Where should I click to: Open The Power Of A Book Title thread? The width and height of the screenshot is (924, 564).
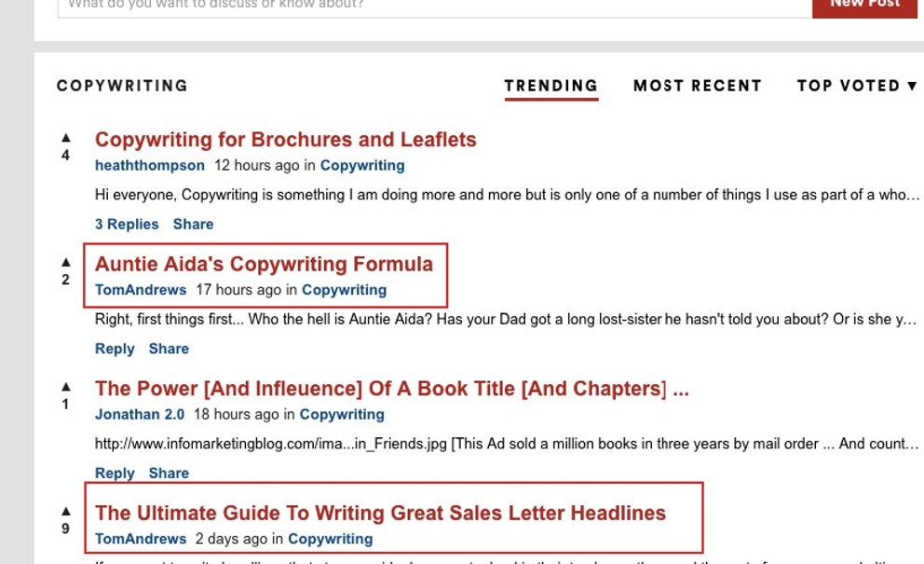click(392, 389)
